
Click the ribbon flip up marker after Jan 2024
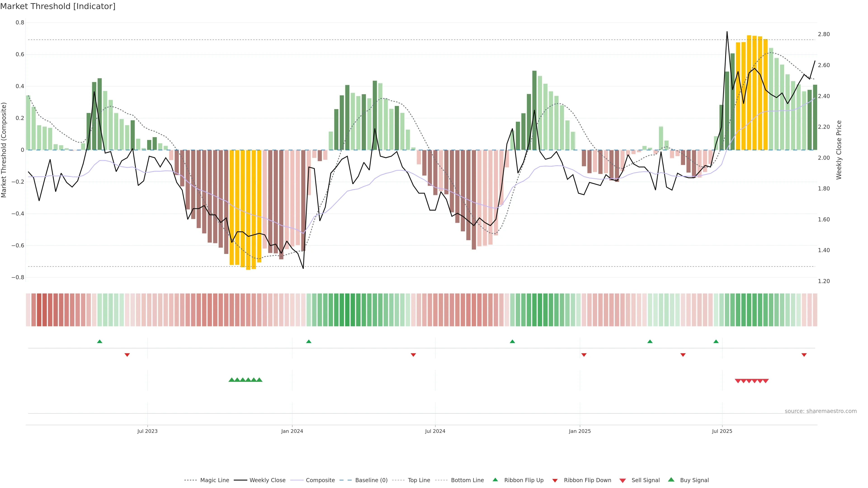pyautogui.click(x=309, y=342)
